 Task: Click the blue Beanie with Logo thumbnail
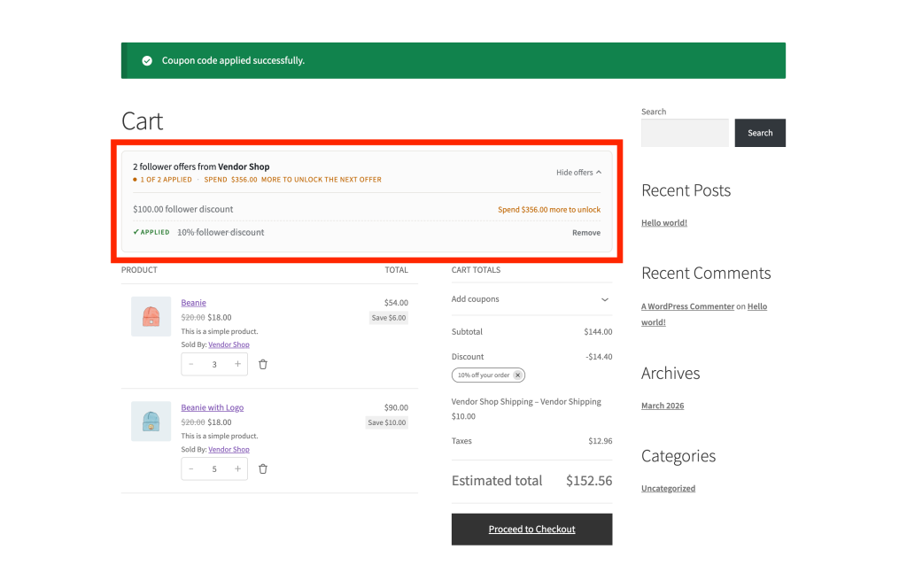point(151,421)
